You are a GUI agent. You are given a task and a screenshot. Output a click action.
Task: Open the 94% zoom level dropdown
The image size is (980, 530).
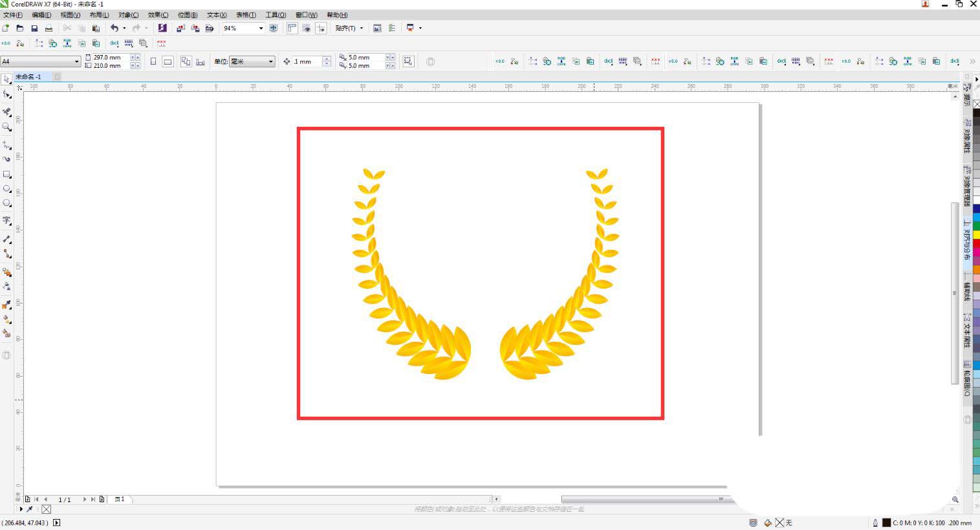click(x=261, y=28)
